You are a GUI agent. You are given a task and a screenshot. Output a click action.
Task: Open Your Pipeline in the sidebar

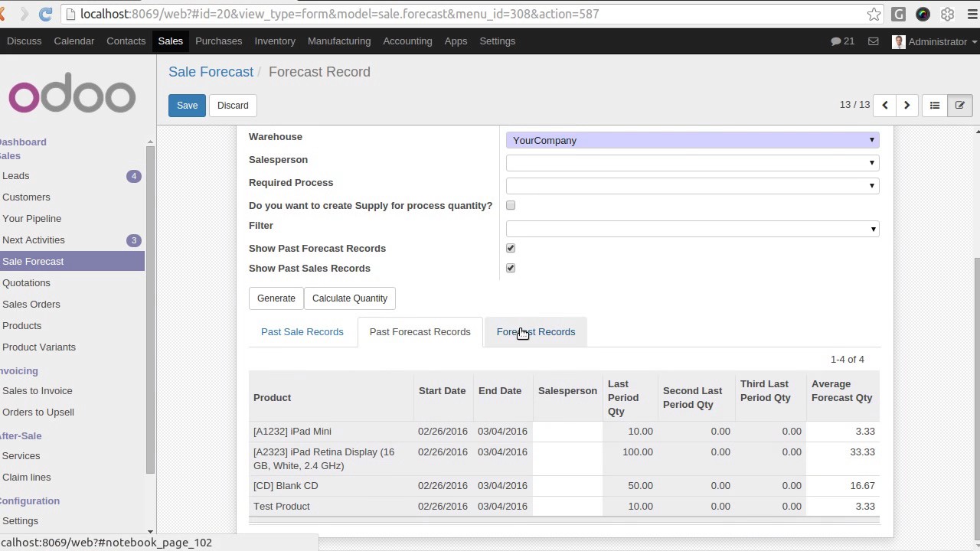click(x=31, y=219)
